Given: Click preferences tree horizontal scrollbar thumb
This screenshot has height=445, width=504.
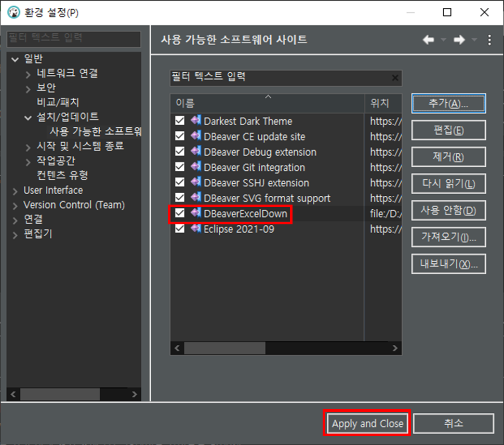Looking at the screenshot, I should tap(60, 394).
